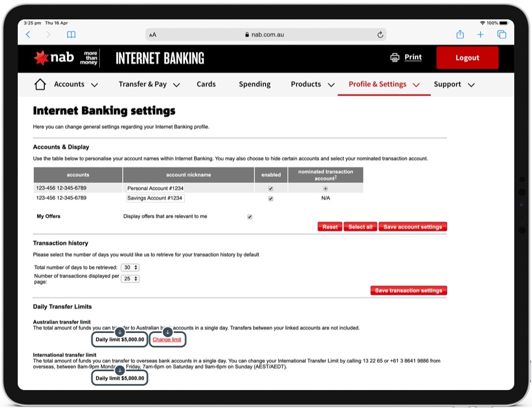Toggle enabled checkbox for Savings Account #1234
The image size is (532, 410).
pos(270,198)
